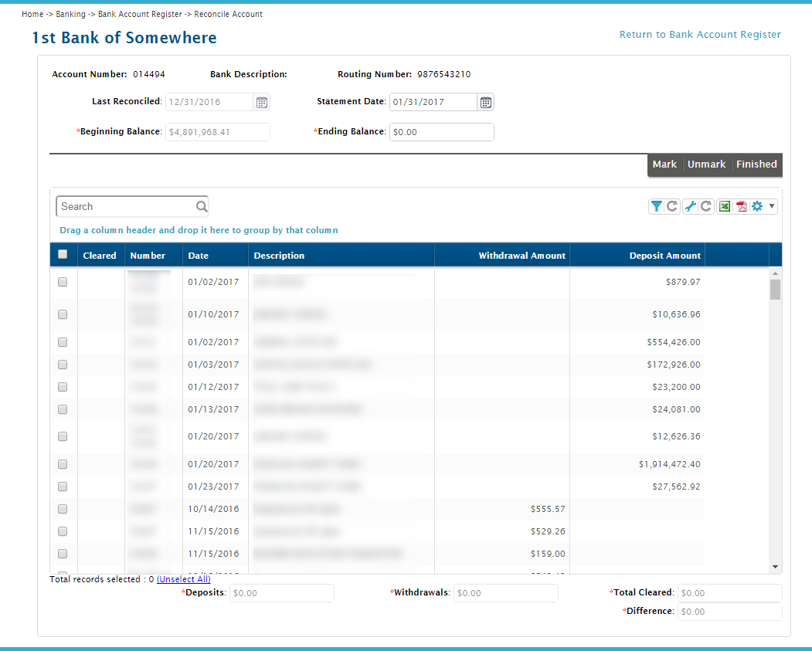Follow the Return to Bank Account Register link
This screenshot has width=812, height=651.
(x=700, y=35)
